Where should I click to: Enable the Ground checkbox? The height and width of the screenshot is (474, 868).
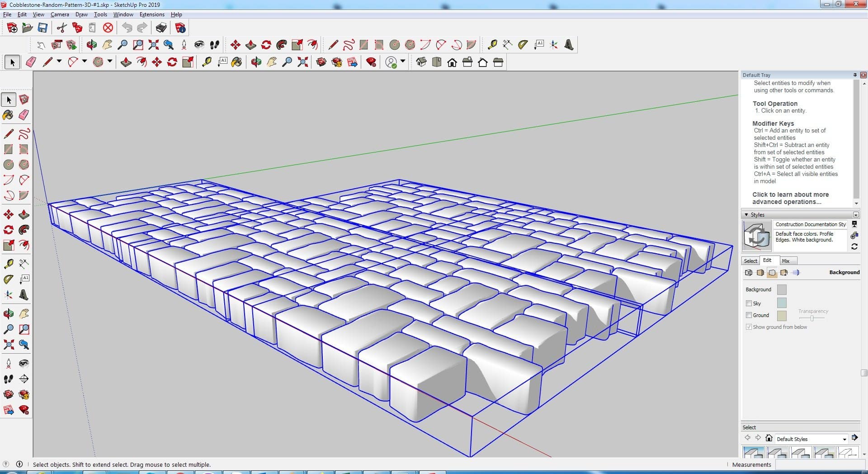click(749, 315)
